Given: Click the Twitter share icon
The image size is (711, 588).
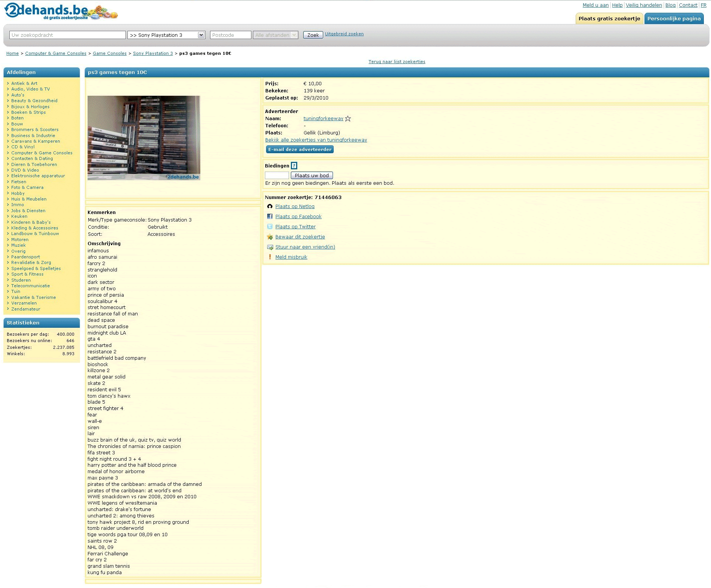Looking at the screenshot, I should [270, 227].
